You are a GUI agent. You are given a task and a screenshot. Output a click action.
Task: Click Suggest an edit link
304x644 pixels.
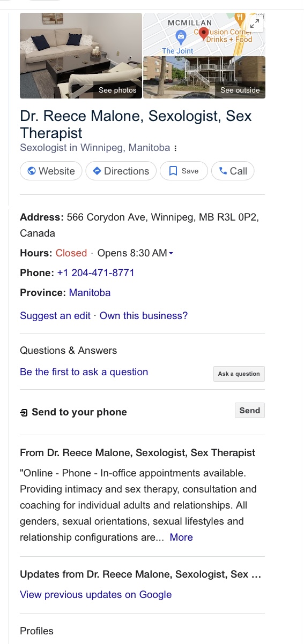click(55, 316)
